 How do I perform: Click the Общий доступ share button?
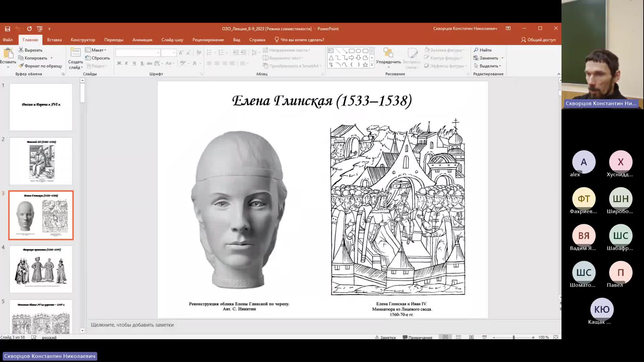coord(538,40)
